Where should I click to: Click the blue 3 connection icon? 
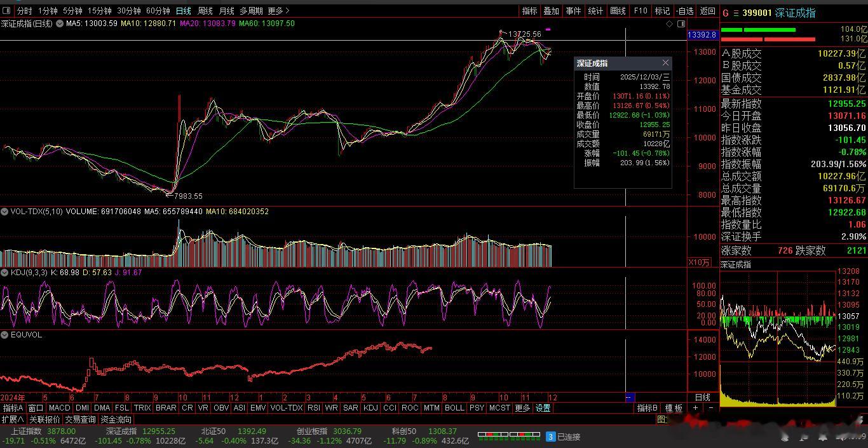[551, 437]
